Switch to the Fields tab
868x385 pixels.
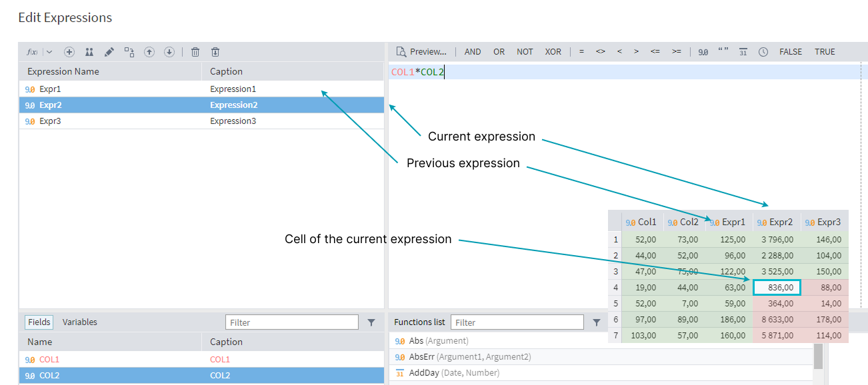tap(39, 322)
